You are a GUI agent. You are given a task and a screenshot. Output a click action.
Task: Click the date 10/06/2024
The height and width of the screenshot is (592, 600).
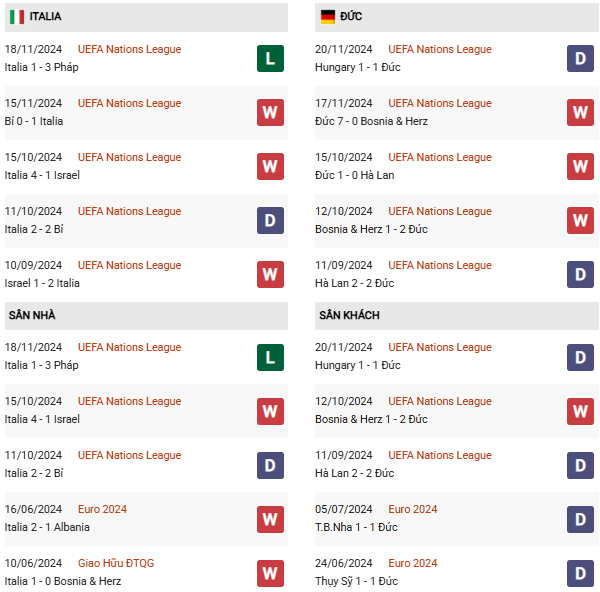pyautogui.click(x=33, y=563)
